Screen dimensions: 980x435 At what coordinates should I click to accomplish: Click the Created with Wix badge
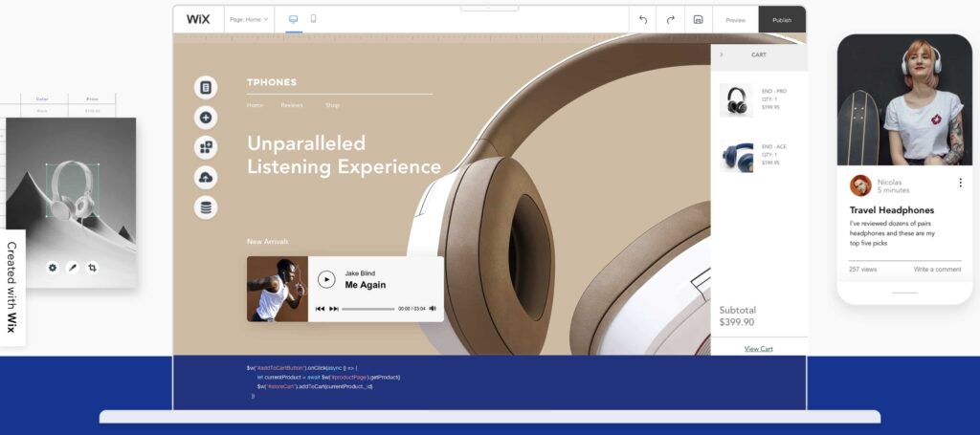point(11,288)
